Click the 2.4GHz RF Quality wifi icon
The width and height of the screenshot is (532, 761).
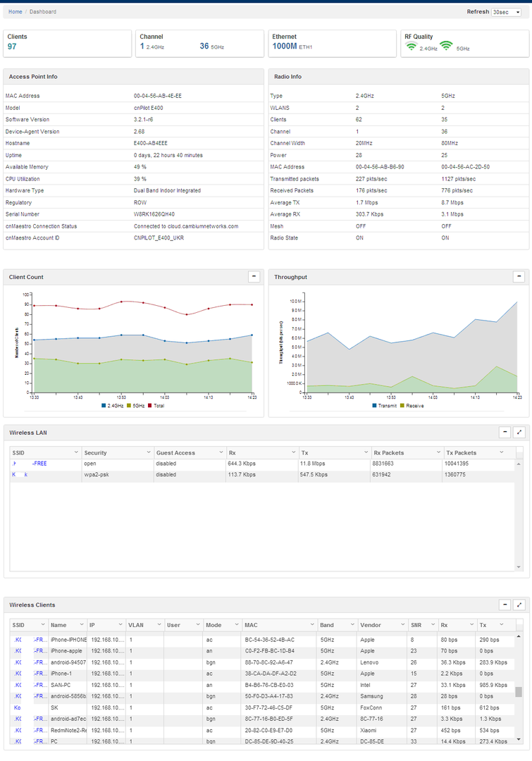pos(412,46)
